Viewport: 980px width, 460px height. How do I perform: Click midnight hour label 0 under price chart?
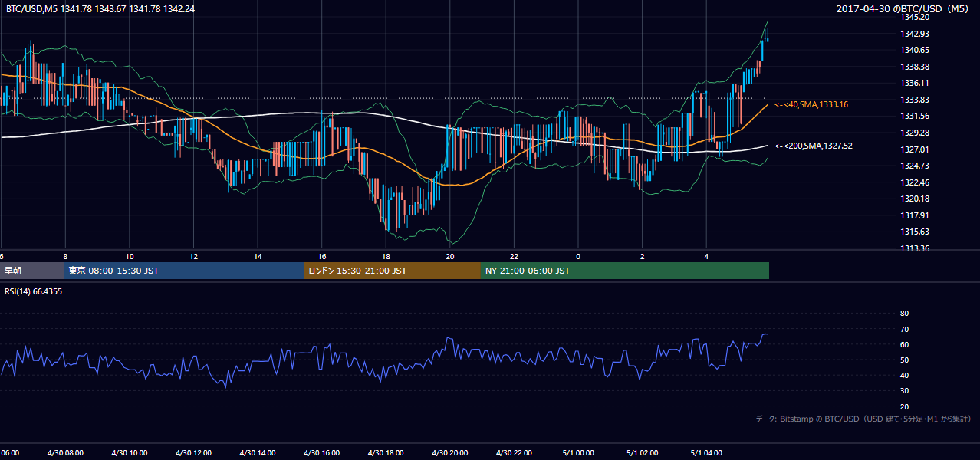tap(578, 257)
